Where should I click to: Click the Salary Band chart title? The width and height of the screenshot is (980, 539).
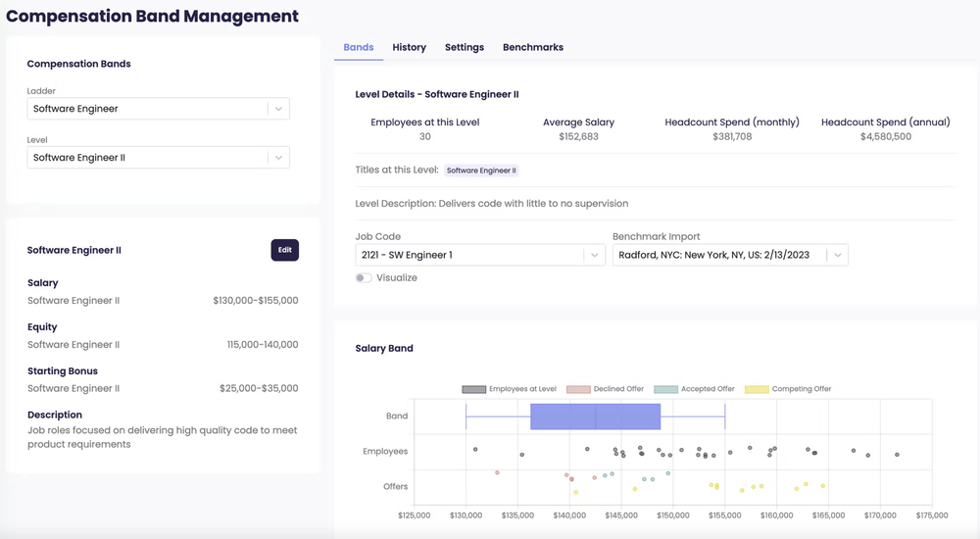[x=384, y=348]
